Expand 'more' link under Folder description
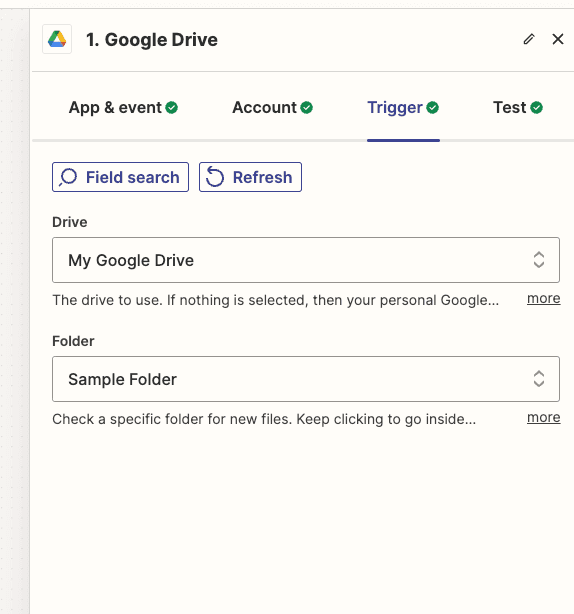 (x=543, y=418)
